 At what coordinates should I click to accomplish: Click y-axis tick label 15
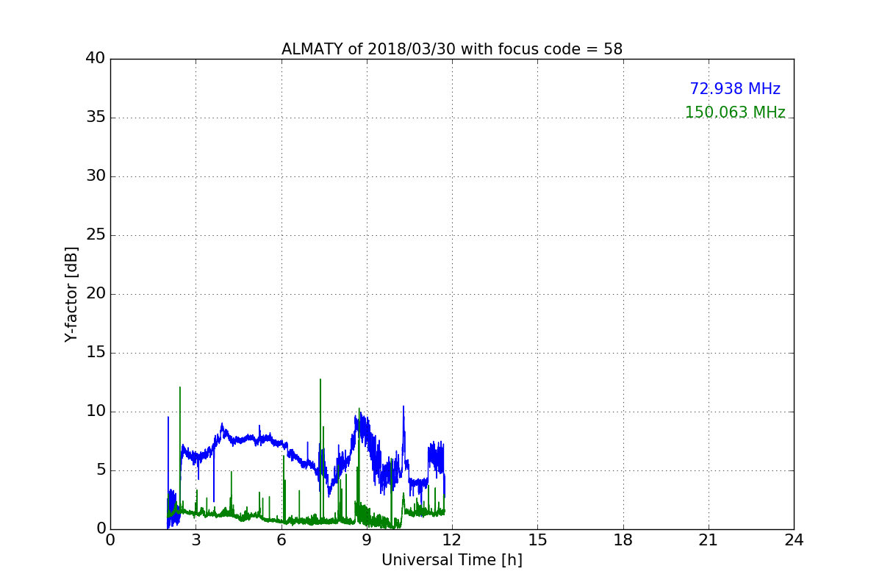click(96, 353)
